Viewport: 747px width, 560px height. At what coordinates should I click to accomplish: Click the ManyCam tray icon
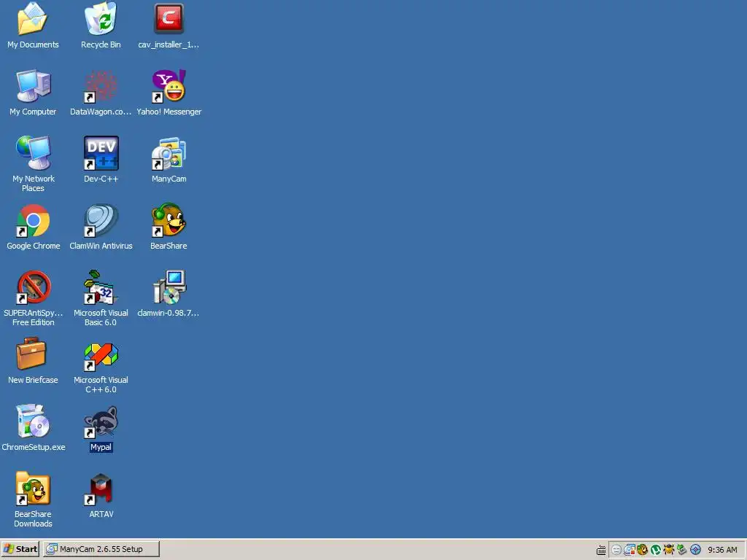pyautogui.click(x=630, y=550)
